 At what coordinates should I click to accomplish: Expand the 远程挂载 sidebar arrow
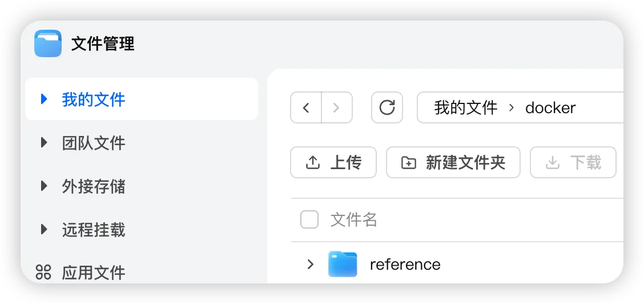(x=45, y=229)
